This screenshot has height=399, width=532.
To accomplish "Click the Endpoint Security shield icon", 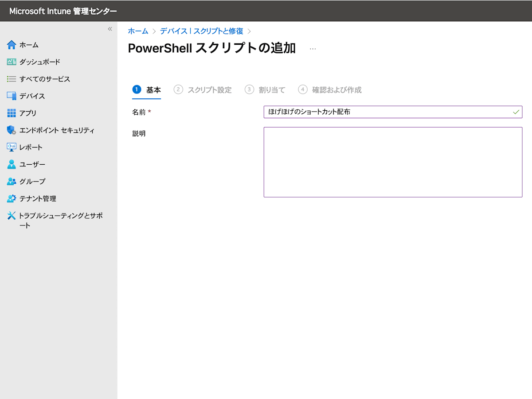I will (x=12, y=130).
